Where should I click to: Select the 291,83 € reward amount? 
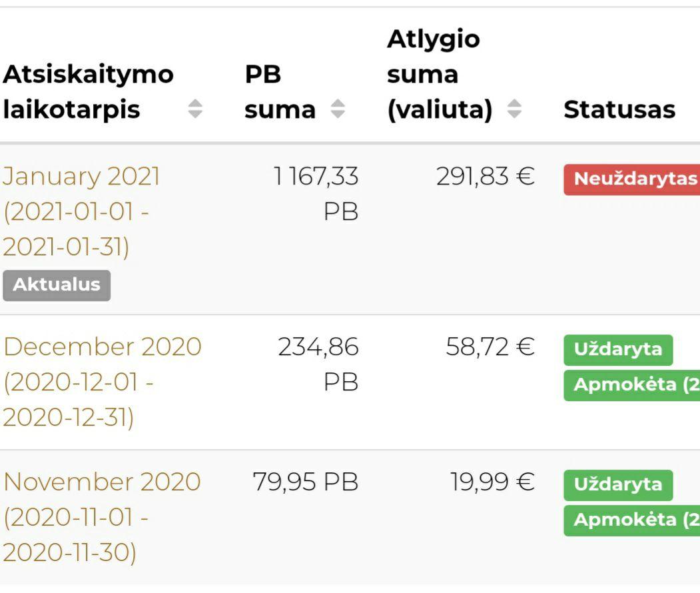(485, 177)
